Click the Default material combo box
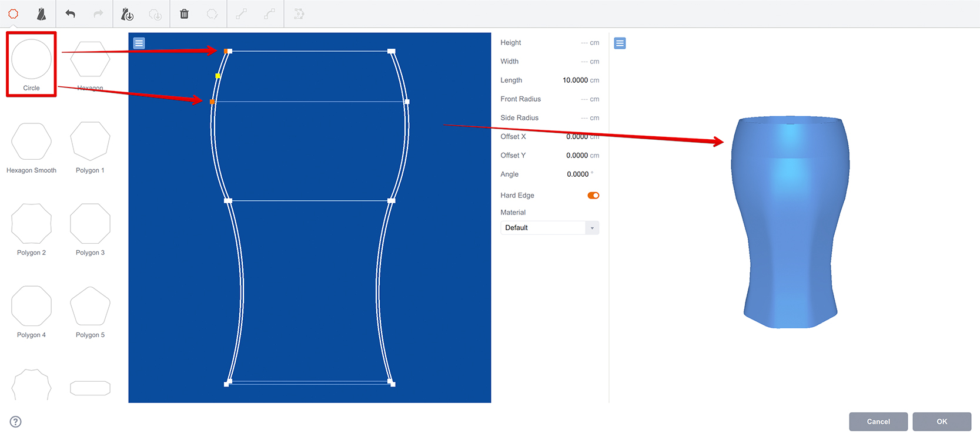This screenshot has width=980, height=437. pyautogui.click(x=550, y=228)
